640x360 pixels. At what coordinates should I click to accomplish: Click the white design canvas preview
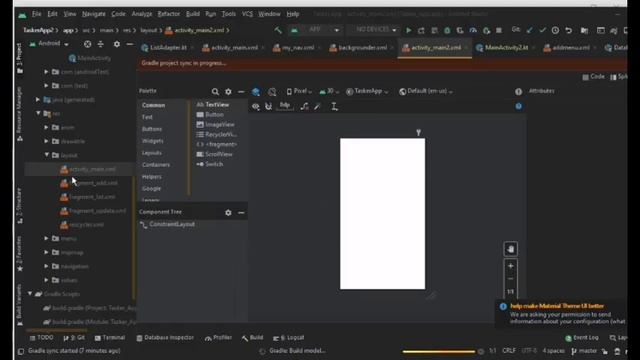tap(382, 214)
